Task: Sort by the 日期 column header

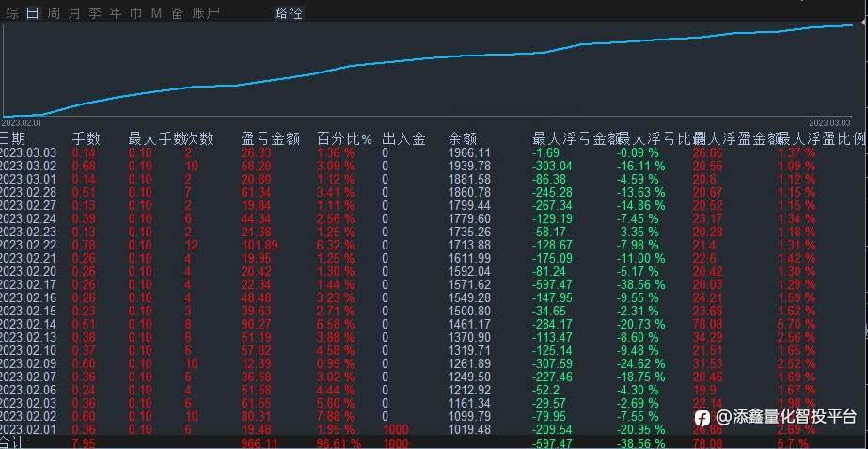Action: [x=13, y=138]
